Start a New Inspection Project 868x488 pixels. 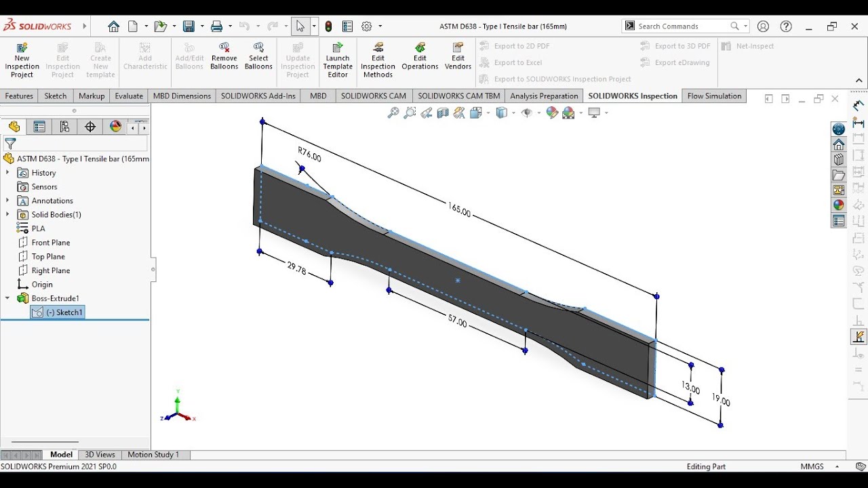click(22, 60)
